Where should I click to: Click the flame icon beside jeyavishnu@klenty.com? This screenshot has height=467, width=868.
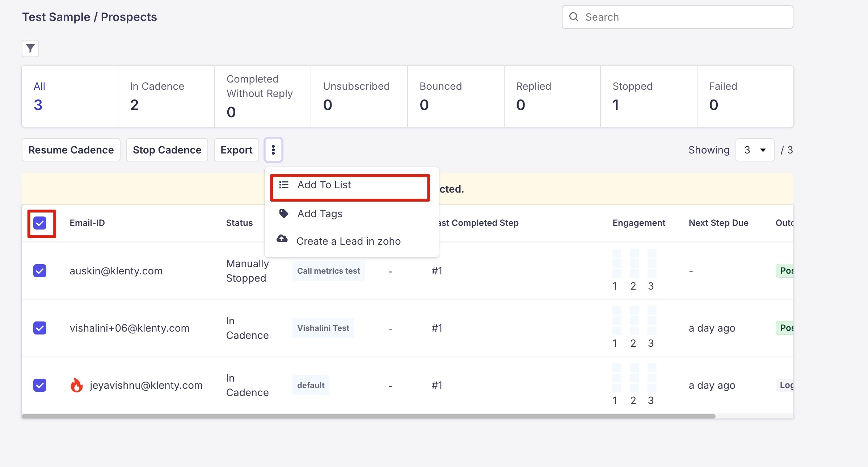tap(76, 385)
